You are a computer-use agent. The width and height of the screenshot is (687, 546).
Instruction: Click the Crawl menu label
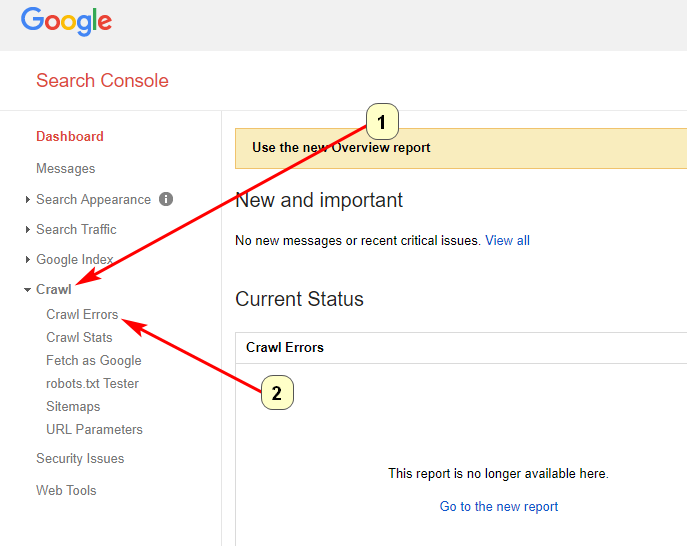click(x=53, y=289)
